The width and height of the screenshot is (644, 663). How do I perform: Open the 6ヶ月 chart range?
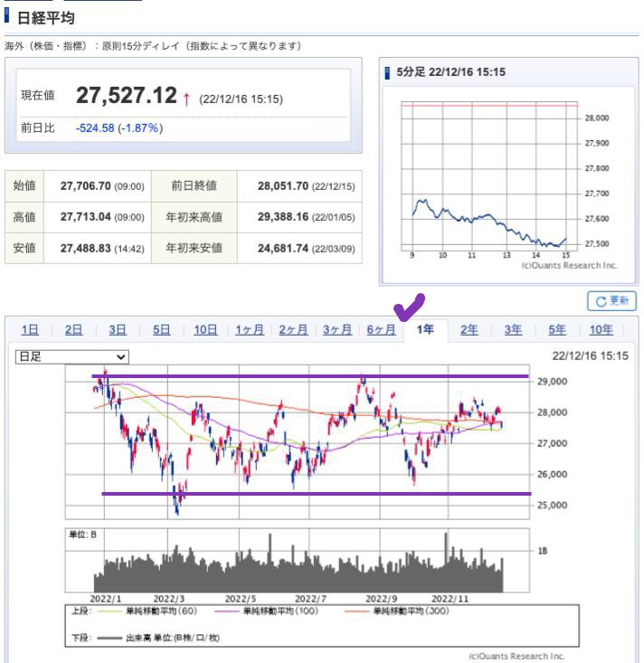tap(382, 329)
